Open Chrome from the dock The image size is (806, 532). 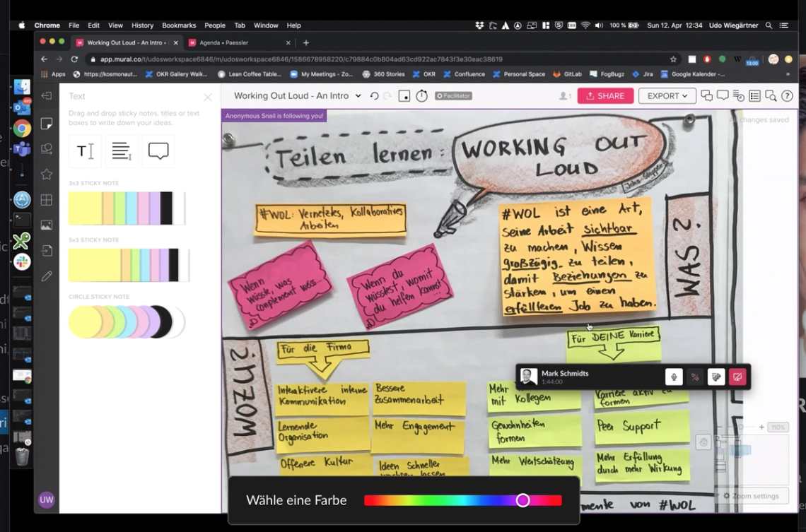[x=22, y=129]
